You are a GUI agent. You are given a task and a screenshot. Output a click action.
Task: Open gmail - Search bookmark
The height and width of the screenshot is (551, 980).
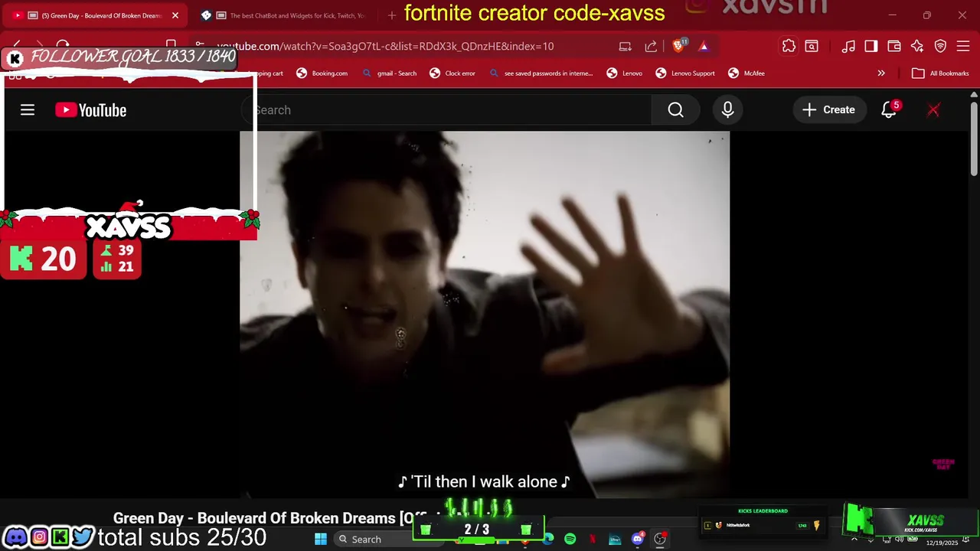[x=389, y=73]
